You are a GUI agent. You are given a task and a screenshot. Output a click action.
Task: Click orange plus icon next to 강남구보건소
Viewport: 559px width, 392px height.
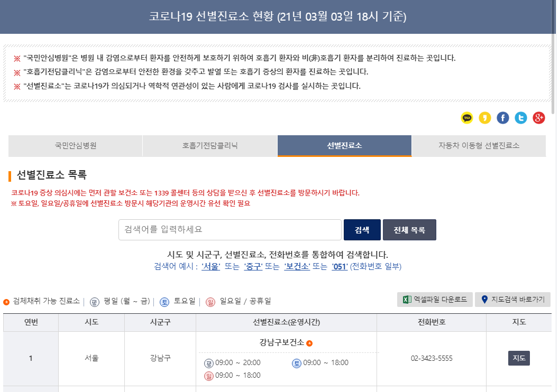pos(309,343)
